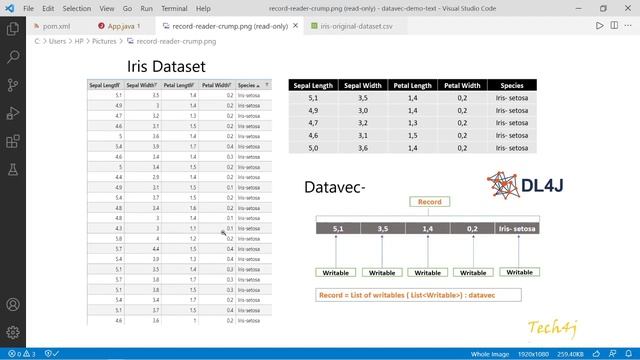Click the errors and warnings status indicator

point(22,354)
